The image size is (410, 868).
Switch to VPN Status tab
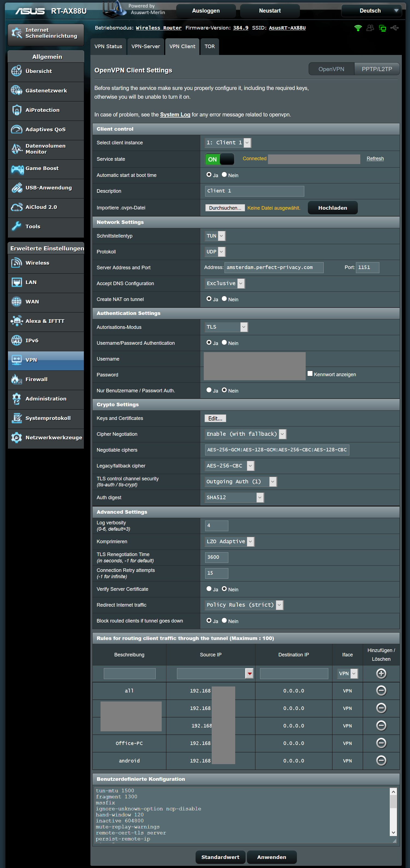coord(108,46)
